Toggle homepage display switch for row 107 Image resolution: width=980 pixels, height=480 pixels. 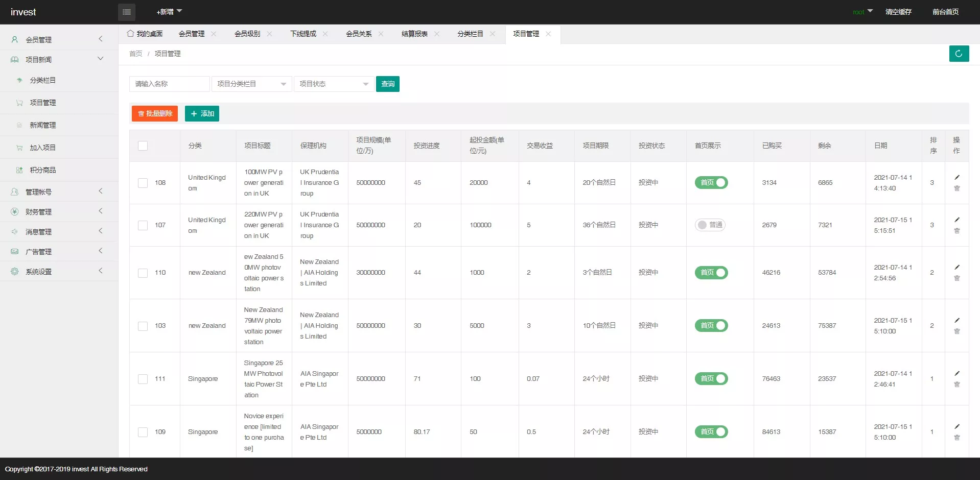(710, 225)
